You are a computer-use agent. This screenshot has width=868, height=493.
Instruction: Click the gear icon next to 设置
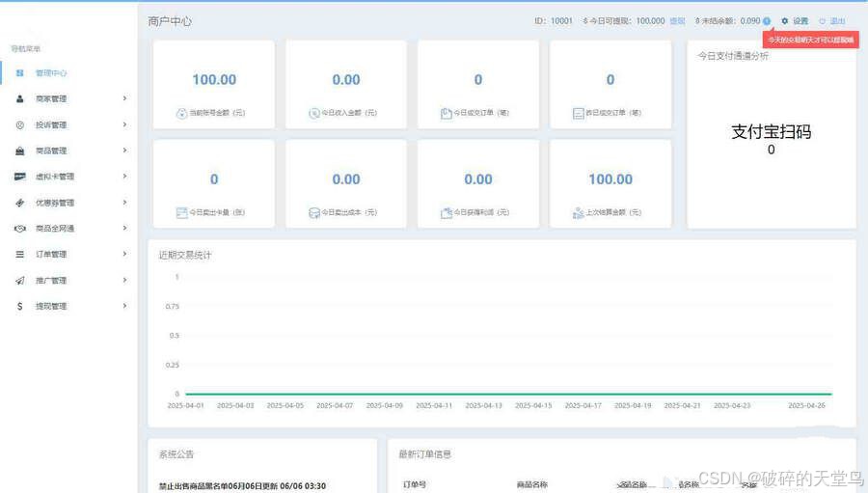(785, 21)
